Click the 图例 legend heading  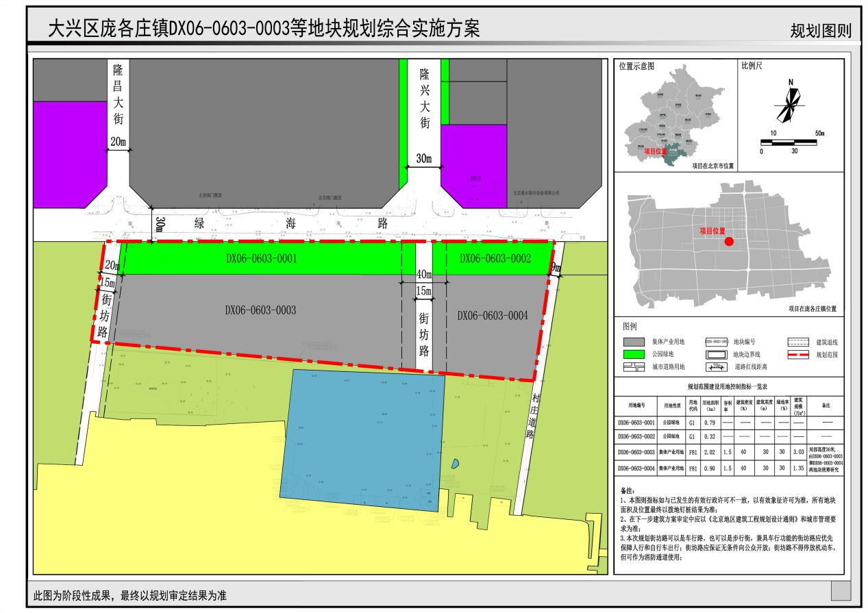tap(630, 327)
